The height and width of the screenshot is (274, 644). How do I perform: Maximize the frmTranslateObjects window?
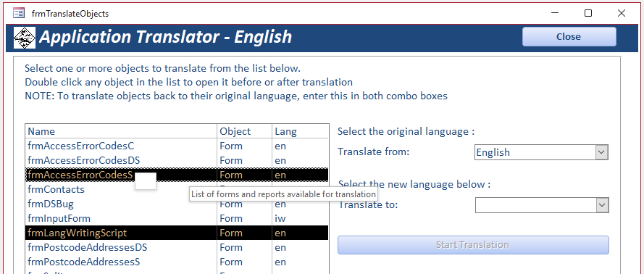coord(588,13)
